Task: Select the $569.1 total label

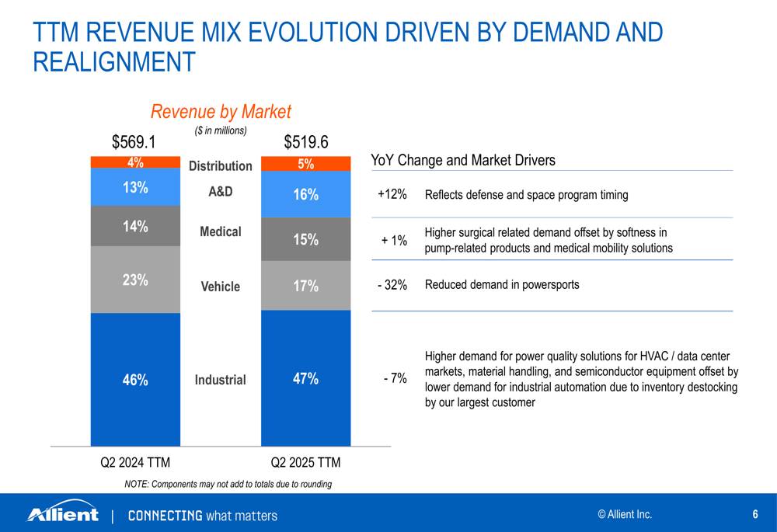Action: (x=134, y=142)
